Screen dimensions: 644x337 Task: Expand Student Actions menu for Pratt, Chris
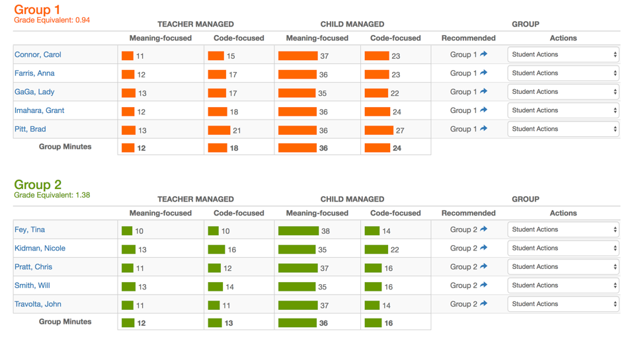563,267
